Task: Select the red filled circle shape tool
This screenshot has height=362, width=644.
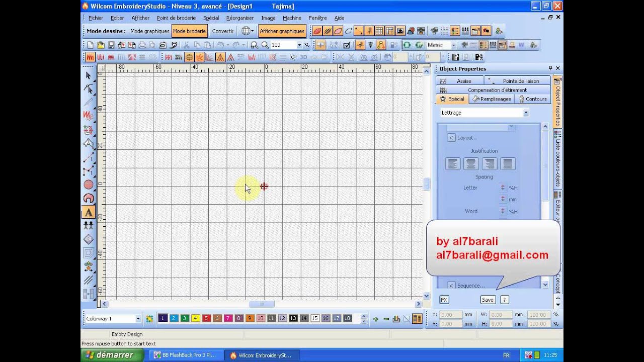Action: [89, 185]
